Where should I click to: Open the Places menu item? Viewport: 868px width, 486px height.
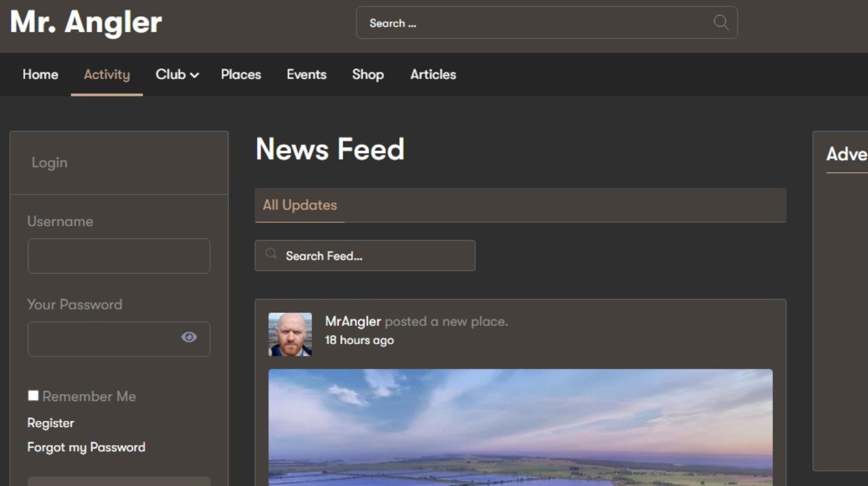click(241, 75)
